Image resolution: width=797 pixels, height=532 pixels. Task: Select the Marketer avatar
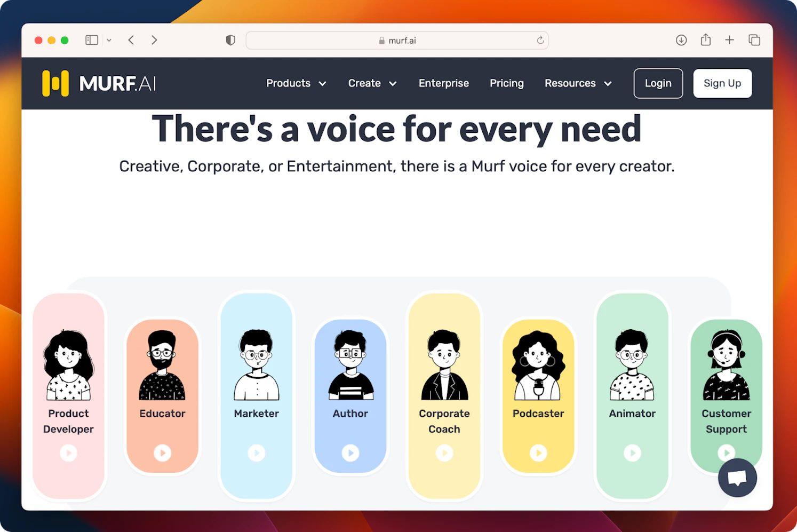coord(257,365)
